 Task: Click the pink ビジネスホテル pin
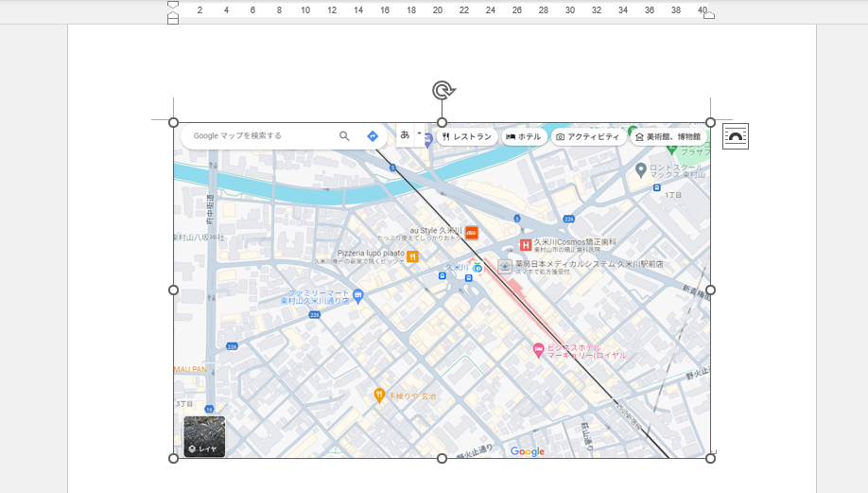tap(538, 350)
